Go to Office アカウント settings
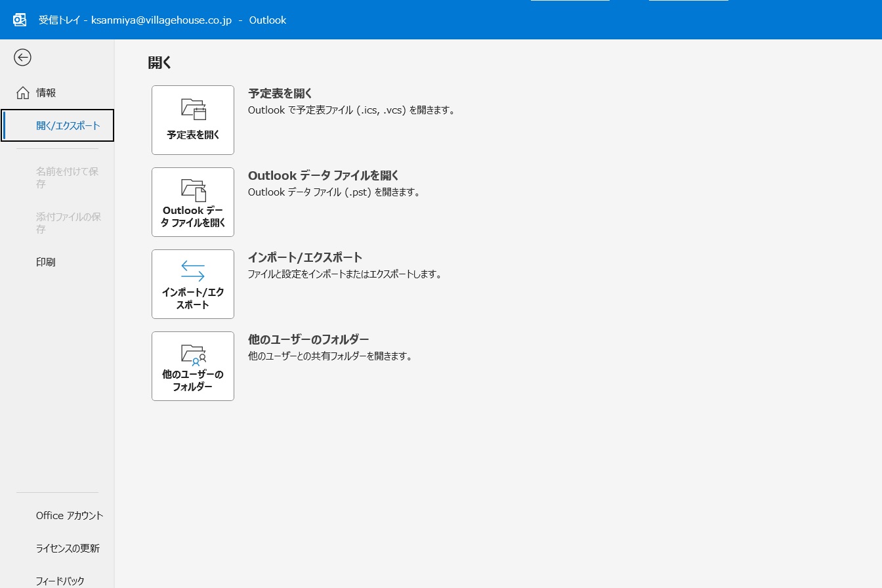Viewport: 882px width, 588px height. click(70, 515)
